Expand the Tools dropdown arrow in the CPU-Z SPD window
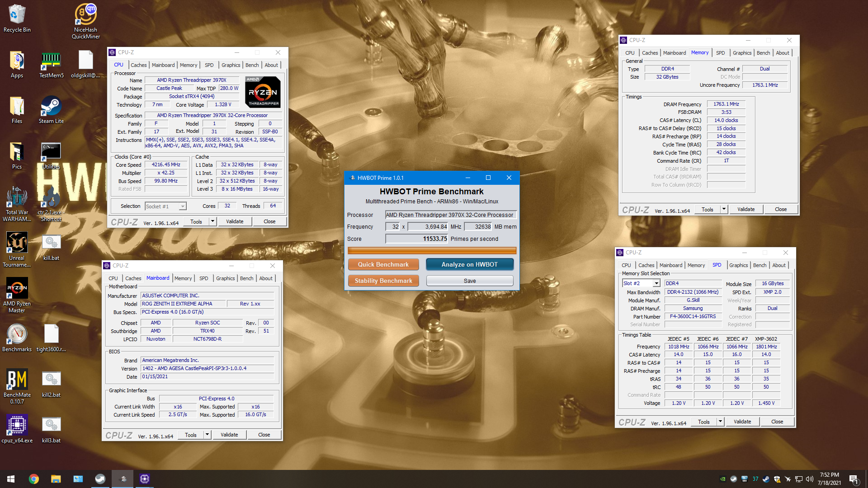The image size is (868, 488). tap(720, 422)
